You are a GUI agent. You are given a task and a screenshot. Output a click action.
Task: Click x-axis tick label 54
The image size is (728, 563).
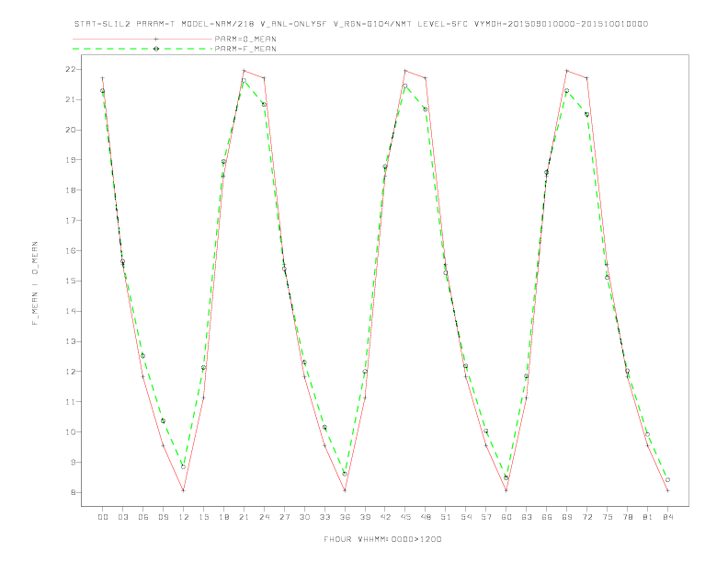click(466, 517)
